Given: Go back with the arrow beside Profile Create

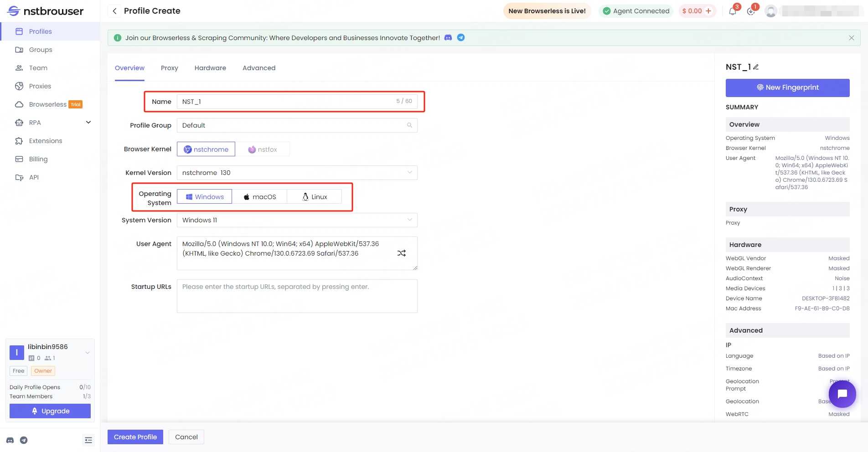Looking at the screenshot, I should tap(114, 11).
